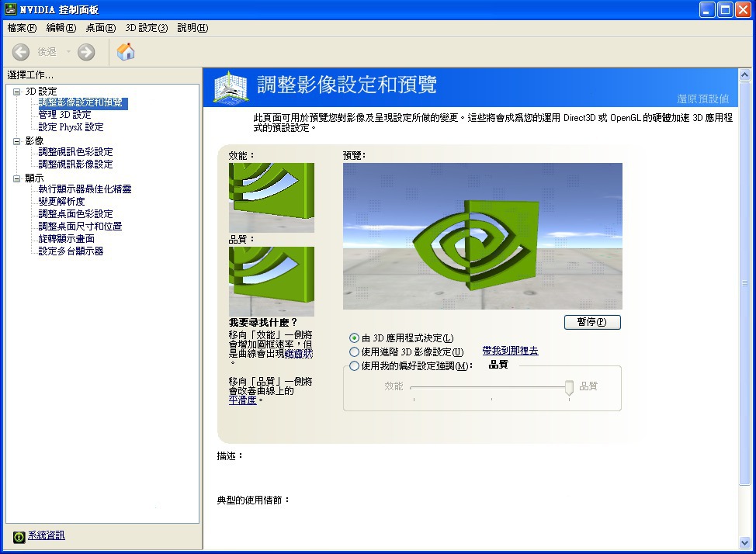Open 調整視訊影像設定 page
Viewport: 756px width, 554px height.
76,164
